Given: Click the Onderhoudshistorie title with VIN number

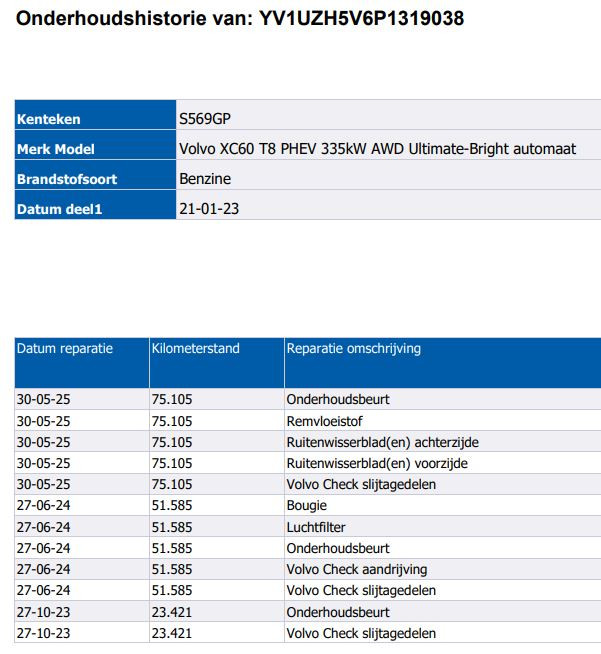Looking at the screenshot, I should 241,19.
